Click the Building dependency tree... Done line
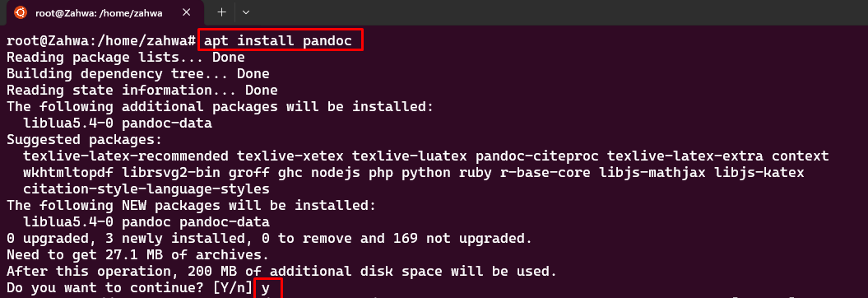Screen dimensions: 868x298 tap(138, 73)
